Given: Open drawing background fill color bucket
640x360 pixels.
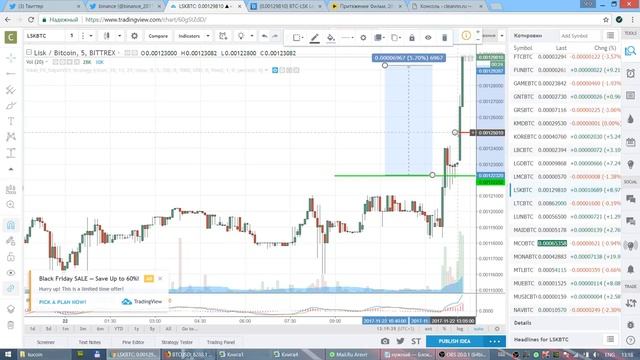Looking at the screenshot, I should pos(331,38).
